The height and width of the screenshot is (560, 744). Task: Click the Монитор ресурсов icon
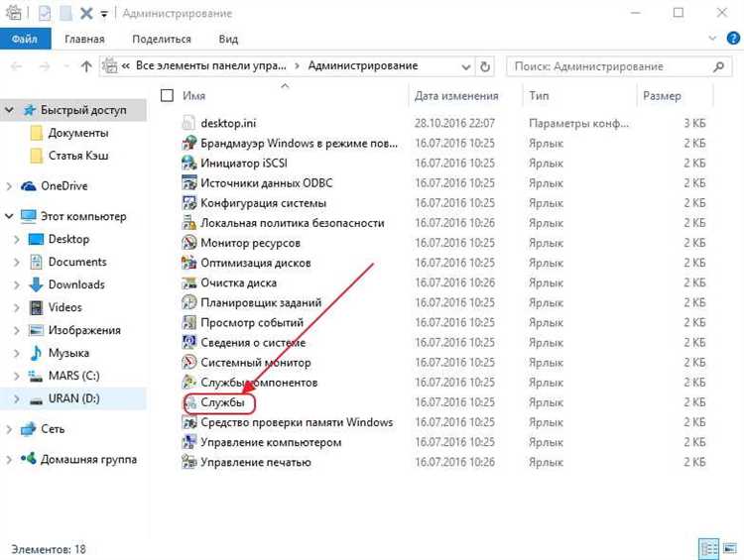[x=190, y=243]
